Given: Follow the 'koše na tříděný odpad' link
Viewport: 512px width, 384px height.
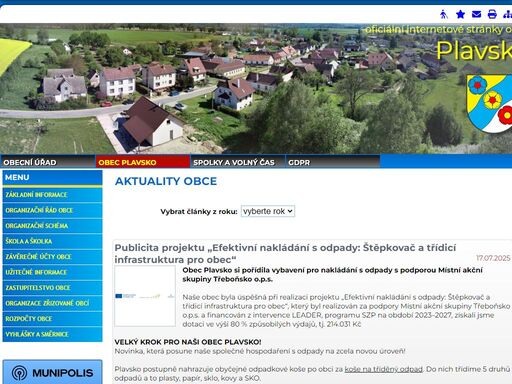Looking at the screenshot, I should [383, 369].
